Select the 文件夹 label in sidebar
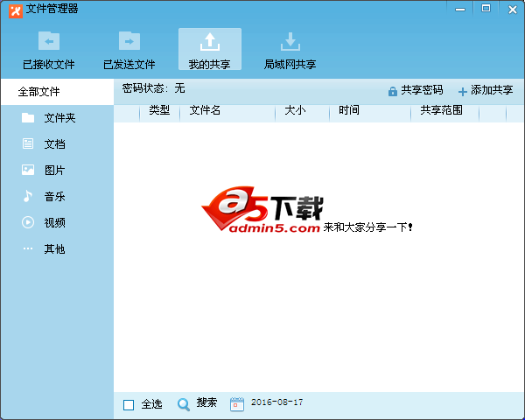Viewport: 525px width, 420px height. 59,118
